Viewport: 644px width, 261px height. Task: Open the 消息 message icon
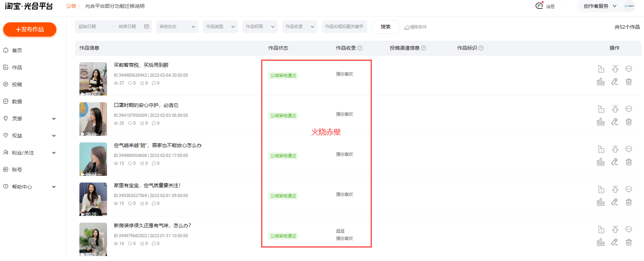pyautogui.click(x=539, y=6)
